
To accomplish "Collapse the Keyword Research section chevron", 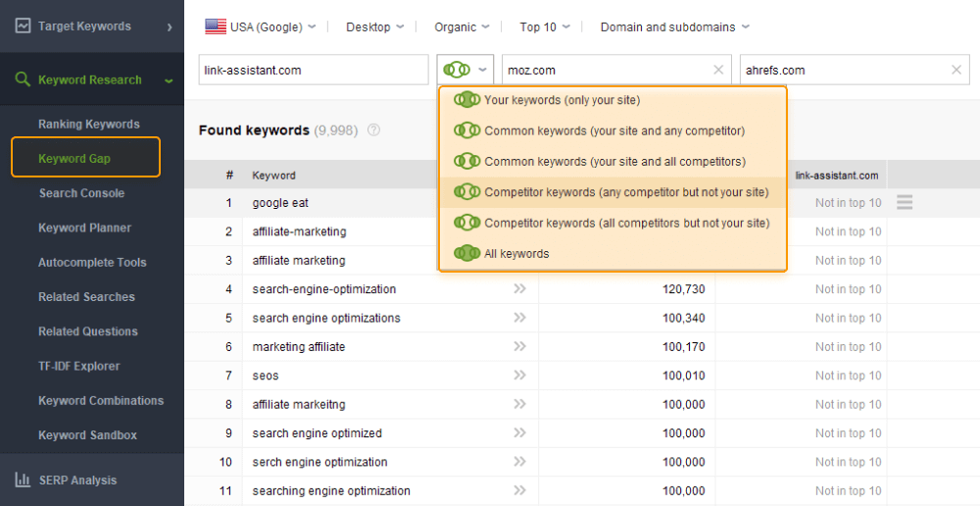I will (169, 80).
